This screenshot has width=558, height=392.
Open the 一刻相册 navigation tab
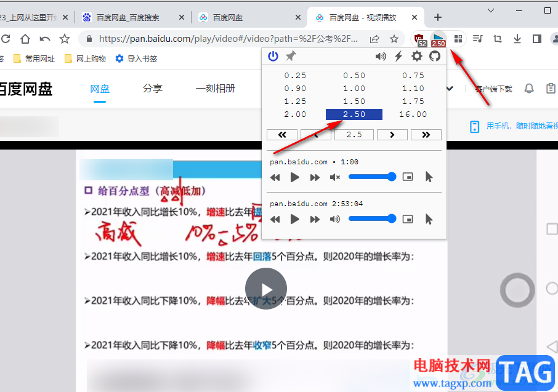click(216, 88)
